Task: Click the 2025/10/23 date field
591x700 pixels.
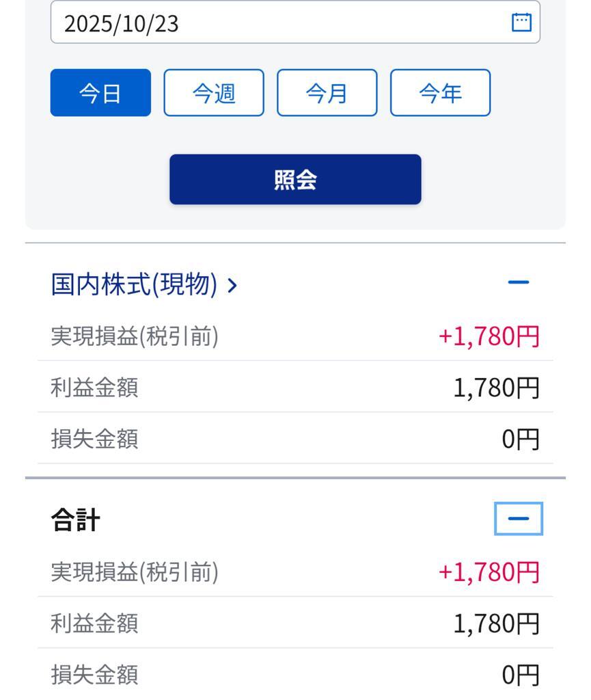Action: click(273, 23)
